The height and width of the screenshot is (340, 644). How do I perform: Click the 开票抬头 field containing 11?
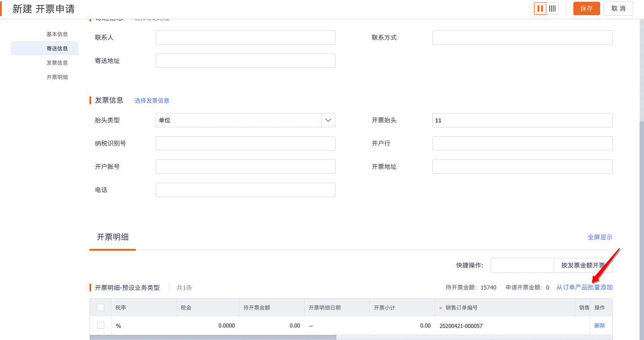pos(522,120)
